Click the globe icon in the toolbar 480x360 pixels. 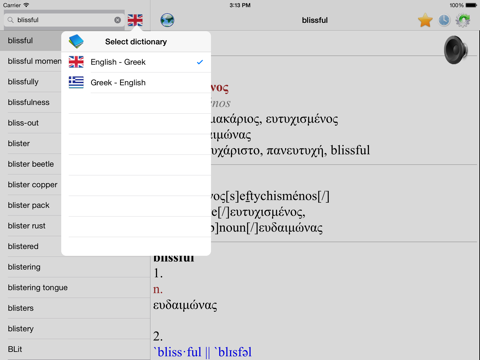pos(167,20)
